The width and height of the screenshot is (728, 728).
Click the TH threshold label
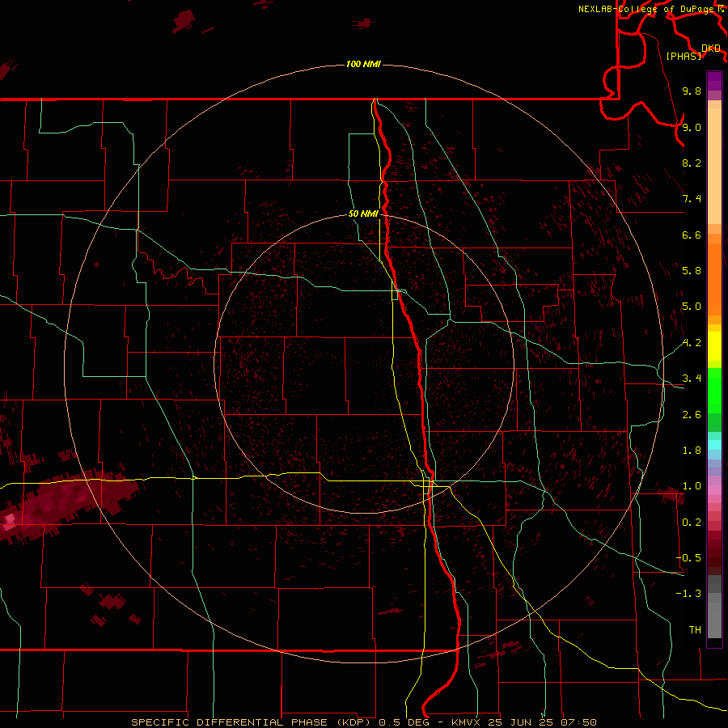(x=695, y=630)
